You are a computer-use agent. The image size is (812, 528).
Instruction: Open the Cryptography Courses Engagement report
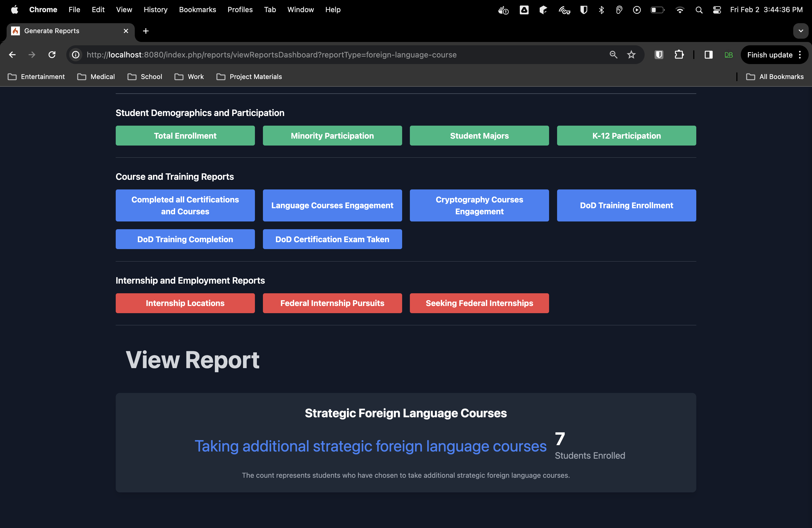coord(479,205)
